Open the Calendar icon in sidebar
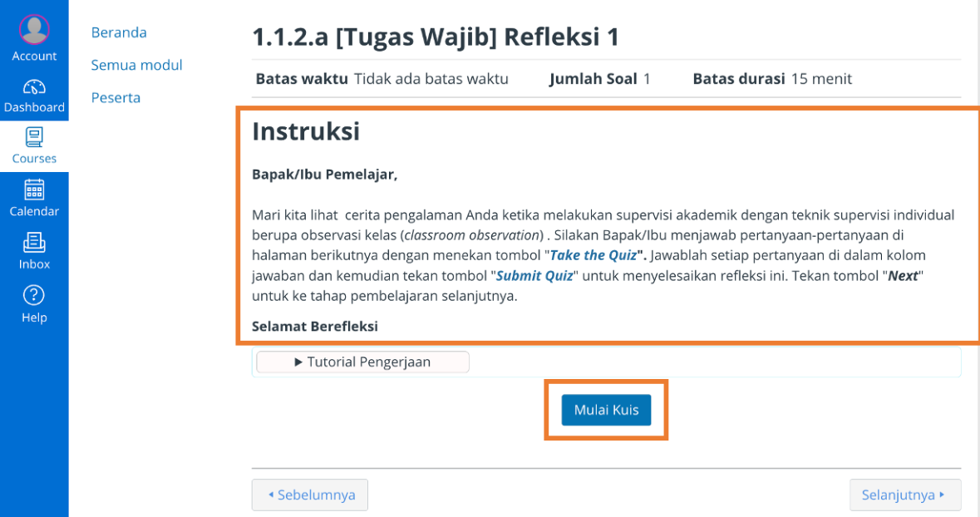980x517 pixels. pyautogui.click(x=34, y=190)
